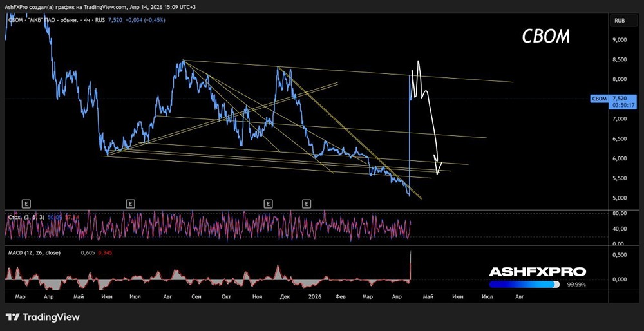This screenshot has height=331, width=644.
Task: Select the MACD (12, 26, close) legend
Action: [35, 253]
